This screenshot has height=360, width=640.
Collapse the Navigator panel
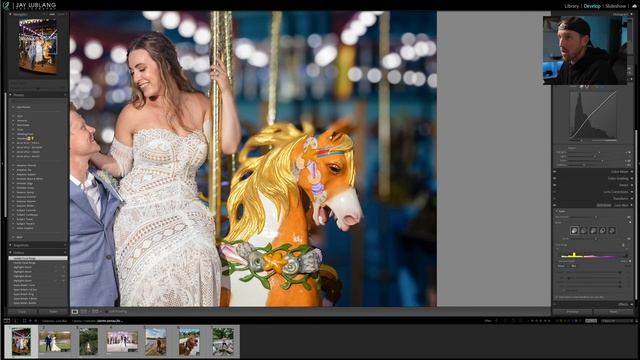(x=11, y=14)
